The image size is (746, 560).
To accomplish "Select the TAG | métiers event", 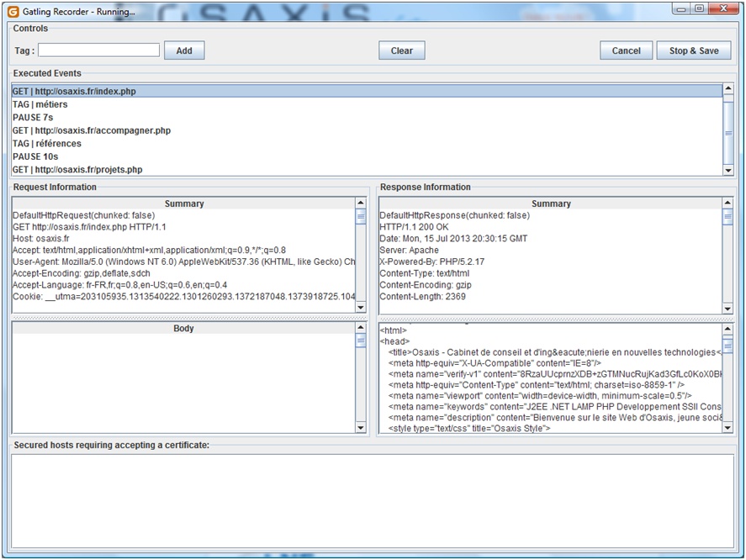I will coord(367,104).
